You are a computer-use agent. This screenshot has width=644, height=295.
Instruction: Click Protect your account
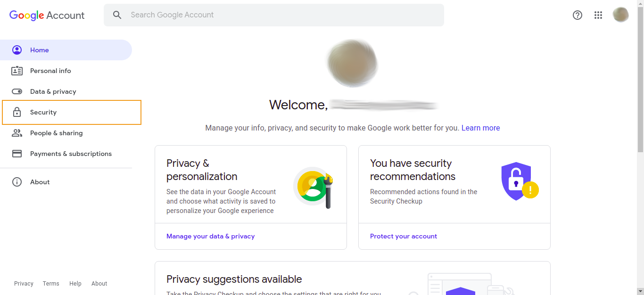click(x=404, y=236)
